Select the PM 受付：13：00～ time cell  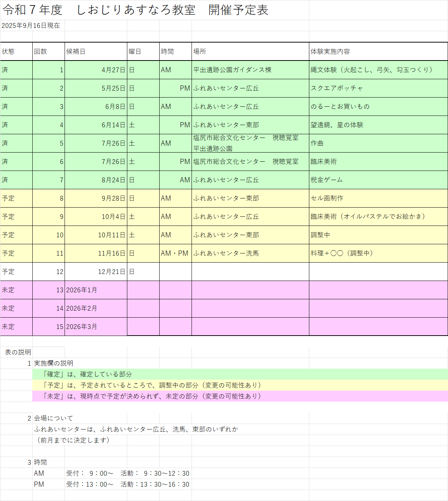[x=90, y=484]
